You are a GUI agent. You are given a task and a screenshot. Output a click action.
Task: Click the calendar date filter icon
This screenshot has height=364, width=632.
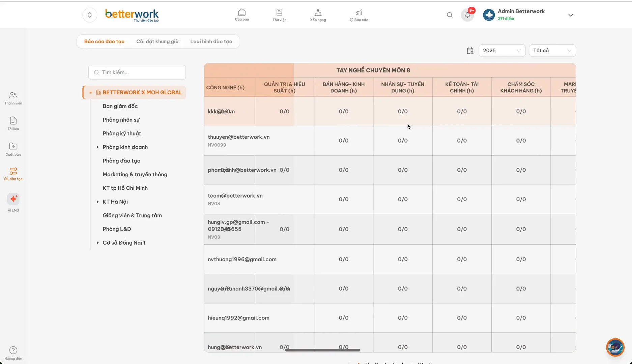[470, 51]
